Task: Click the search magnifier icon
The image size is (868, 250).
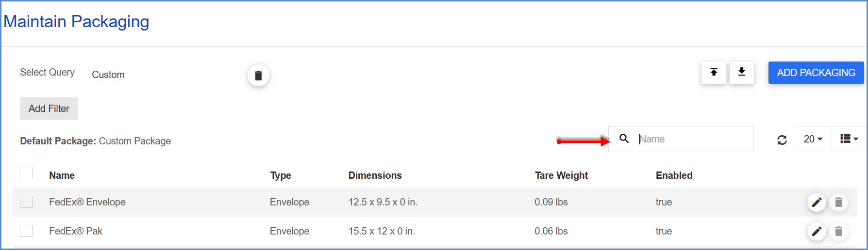Action: [624, 139]
